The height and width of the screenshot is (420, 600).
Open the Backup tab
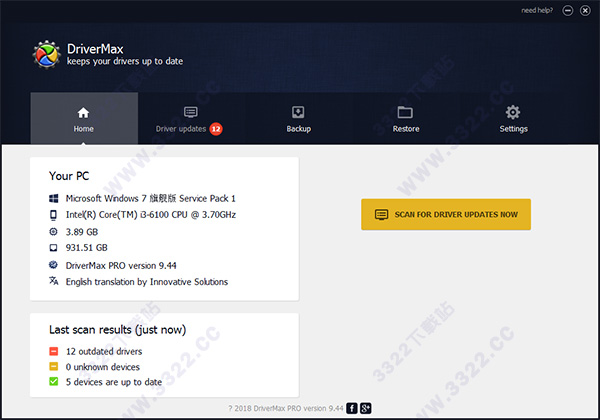(298, 118)
